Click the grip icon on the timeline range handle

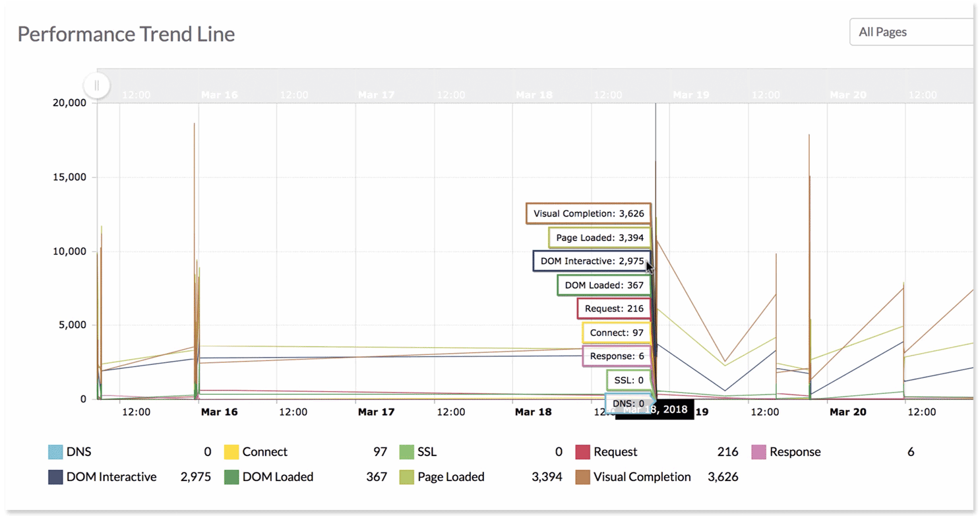[x=96, y=85]
